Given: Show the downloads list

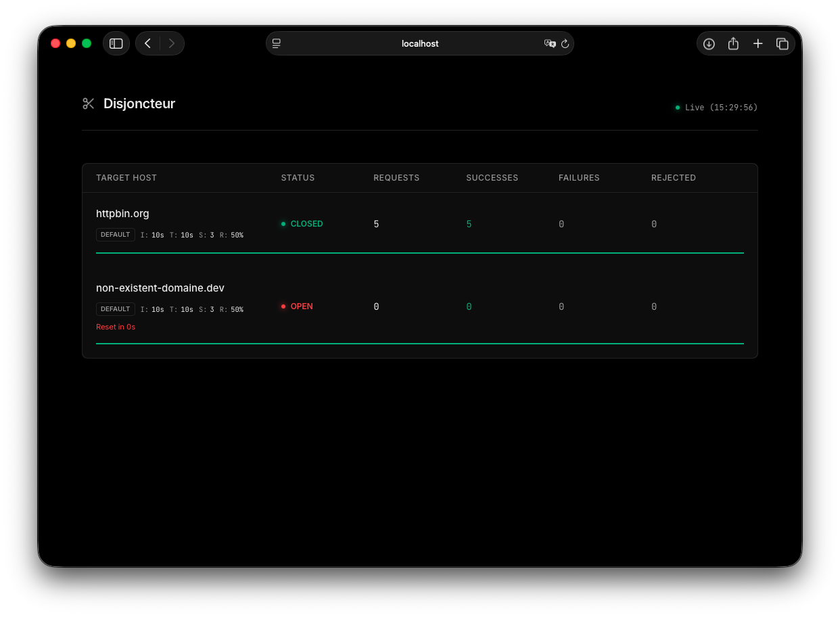Looking at the screenshot, I should (709, 43).
